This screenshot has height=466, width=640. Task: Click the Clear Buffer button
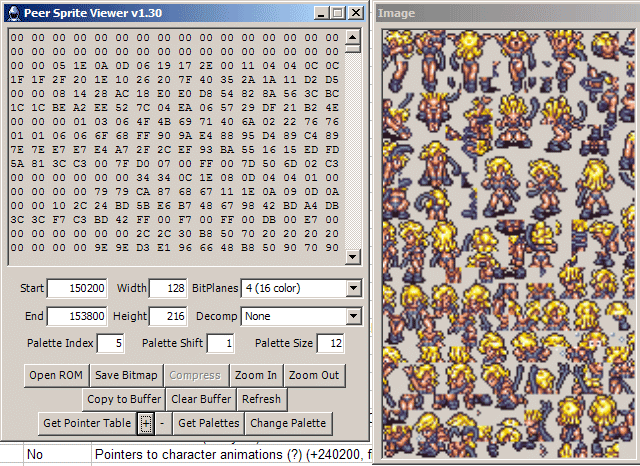(x=201, y=399)
